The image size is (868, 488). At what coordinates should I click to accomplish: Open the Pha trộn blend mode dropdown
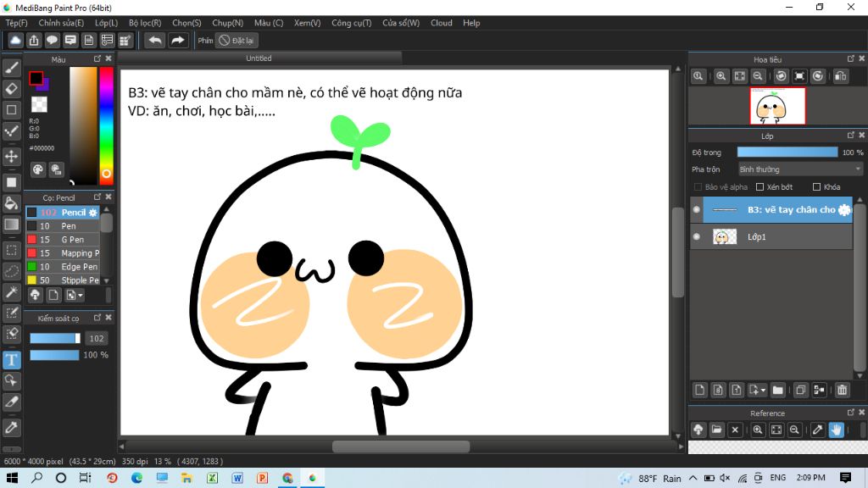click(800, 169)
